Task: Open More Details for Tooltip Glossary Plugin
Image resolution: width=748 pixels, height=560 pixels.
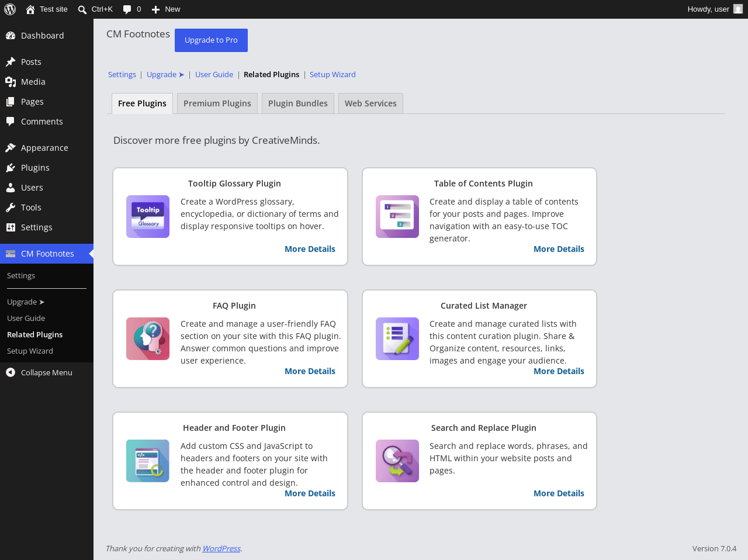Action: click(x=310, y=249)
